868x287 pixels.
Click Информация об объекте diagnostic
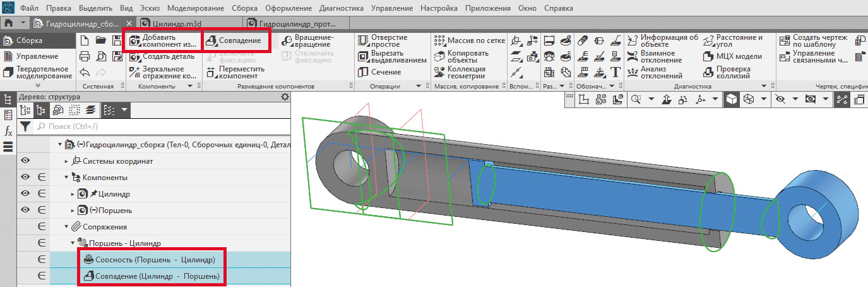pyautogui.click(x=662, y=41)
